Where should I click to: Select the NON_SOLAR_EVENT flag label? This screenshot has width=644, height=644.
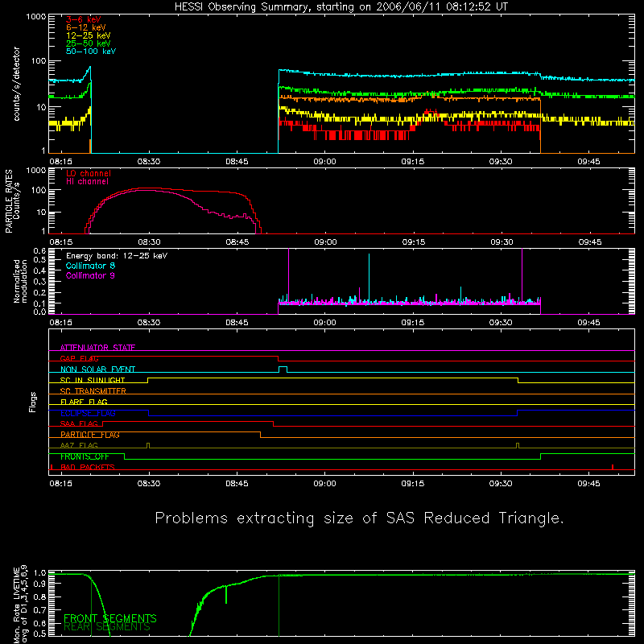(x=97, y=369)
